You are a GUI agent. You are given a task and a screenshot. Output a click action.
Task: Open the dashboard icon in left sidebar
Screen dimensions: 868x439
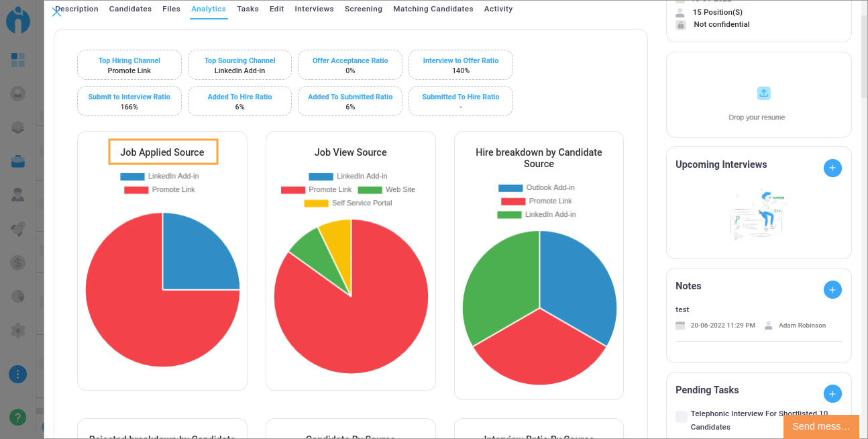[18, 60]
